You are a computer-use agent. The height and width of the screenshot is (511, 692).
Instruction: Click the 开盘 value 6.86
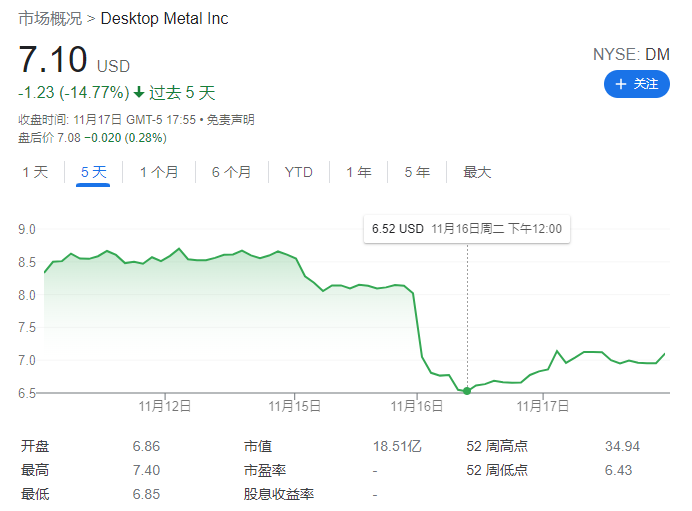tap(146, 446)
